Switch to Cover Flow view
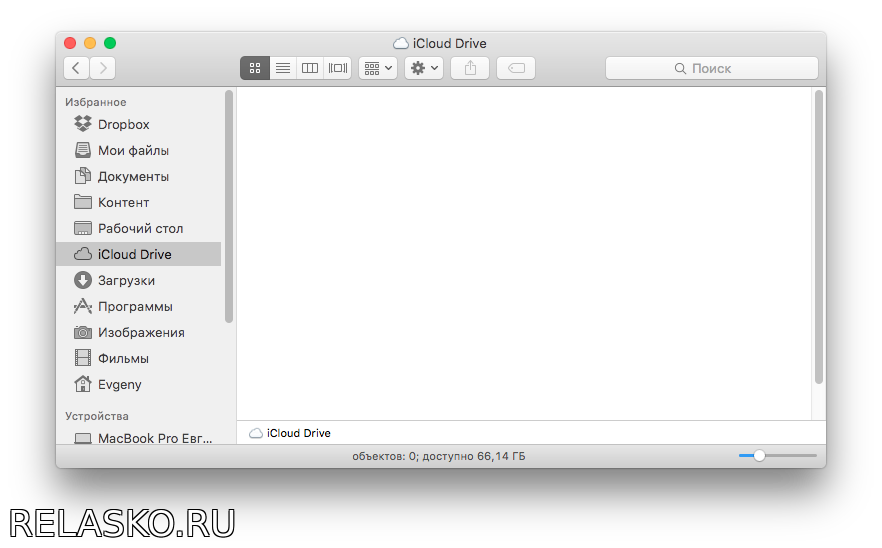This screenshot has height=548, width=882. click(338, 68)
